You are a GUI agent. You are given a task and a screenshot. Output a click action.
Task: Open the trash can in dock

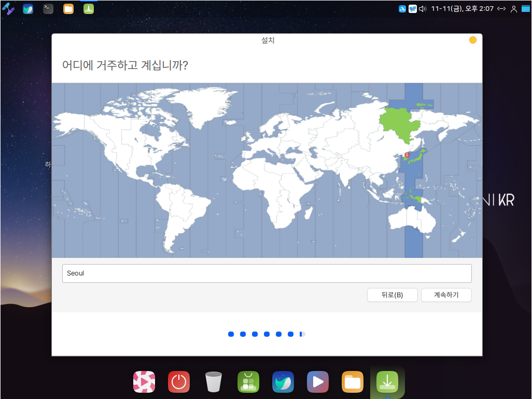click(214, 382)
